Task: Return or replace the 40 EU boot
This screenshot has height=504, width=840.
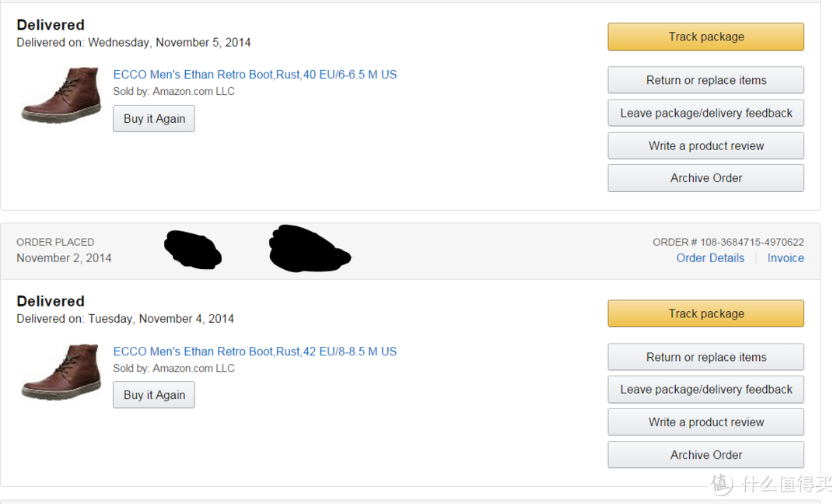Action: [705, 80]
